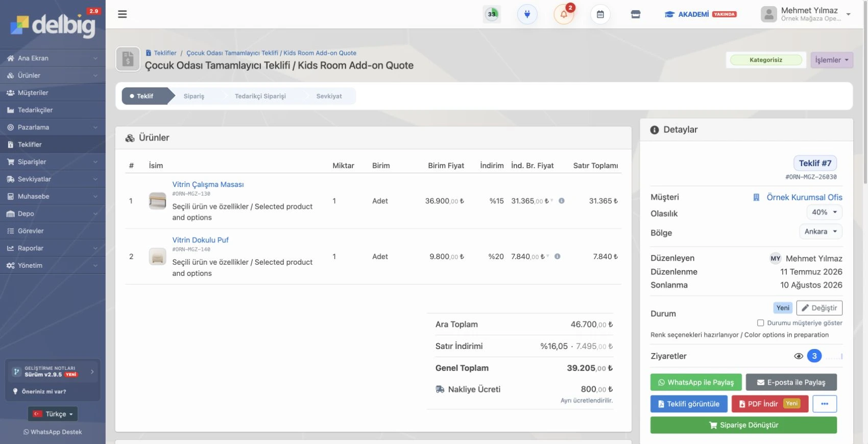
Task: Expand the İşlemler dropdown button
Action: coord(832,60)
